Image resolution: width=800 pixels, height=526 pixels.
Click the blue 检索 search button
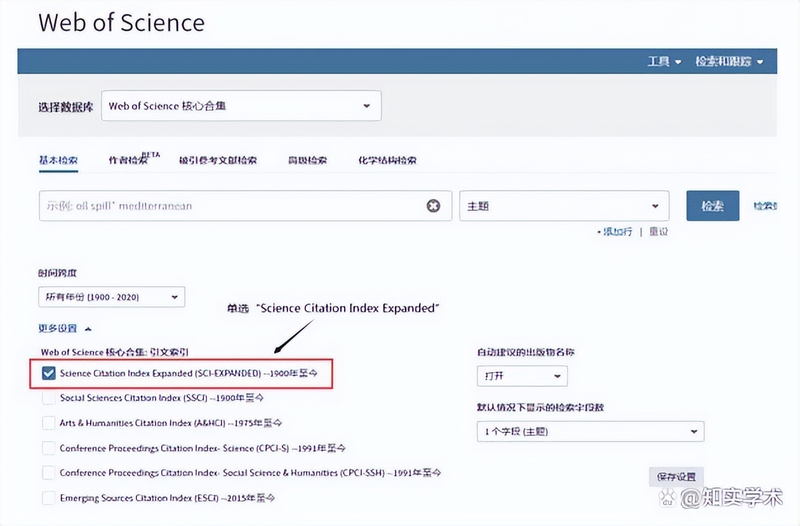[712, 206]
